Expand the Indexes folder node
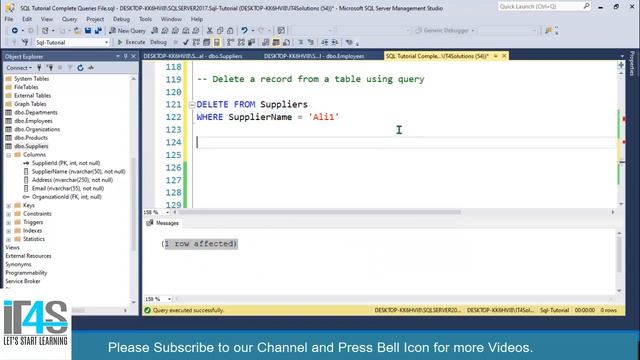Screen dimensions: 640x360 (9, 231)
